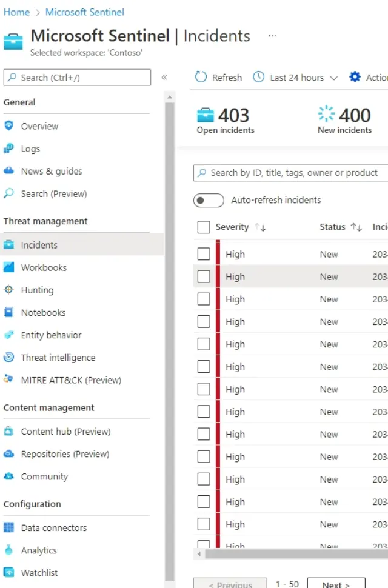Sort by Severity column arrows

point(260,227)
